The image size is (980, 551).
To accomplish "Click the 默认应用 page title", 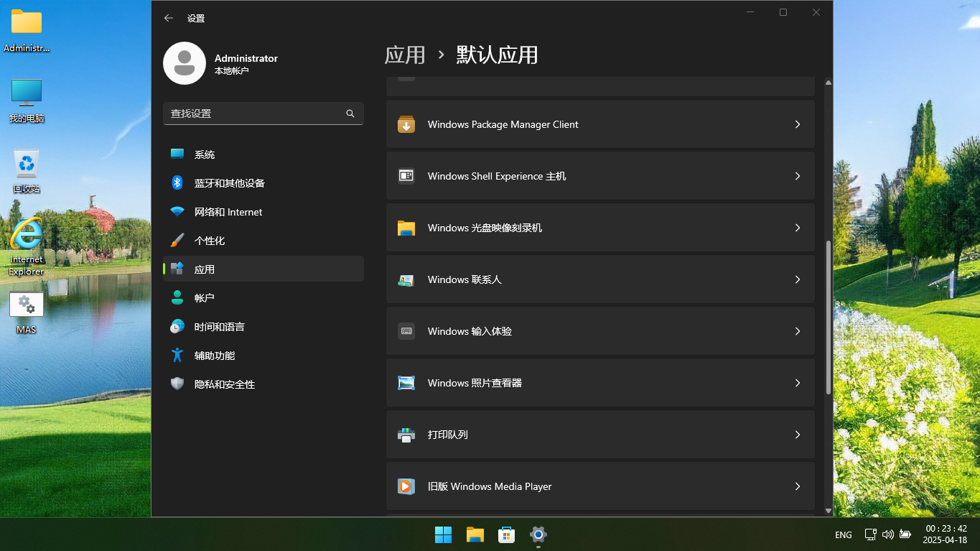I will coord(498,55).
